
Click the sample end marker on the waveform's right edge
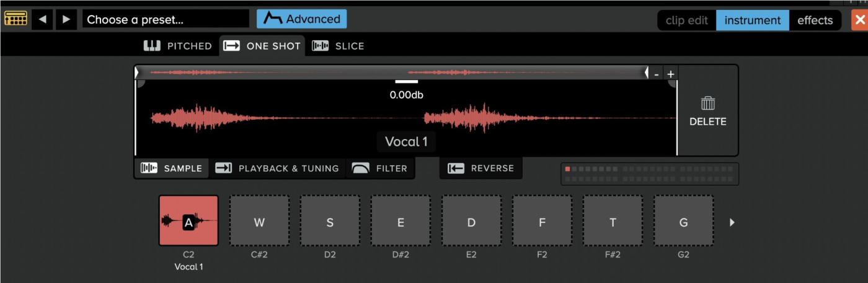676,118
